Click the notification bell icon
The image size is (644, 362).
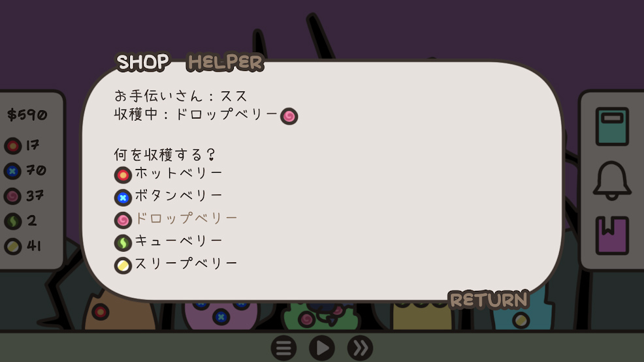(x=611, y=181)
